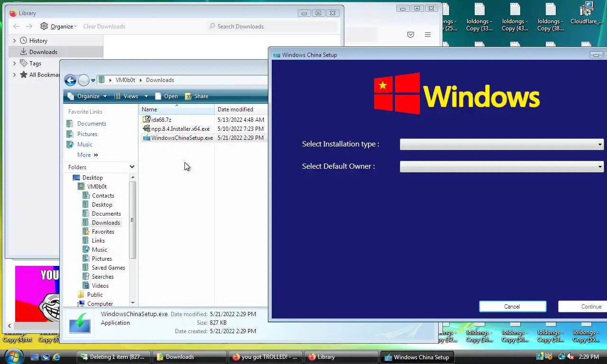
Task: Select loldongs - Copy (43 desktop icon
Action: 515,17
